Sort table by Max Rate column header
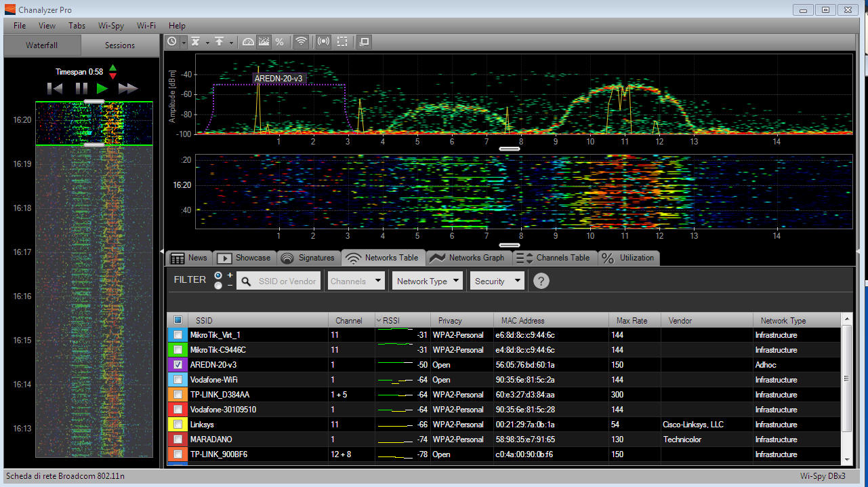Image resolution: width=868 pixels, height=487 pixels. click(x=634, y=320)
